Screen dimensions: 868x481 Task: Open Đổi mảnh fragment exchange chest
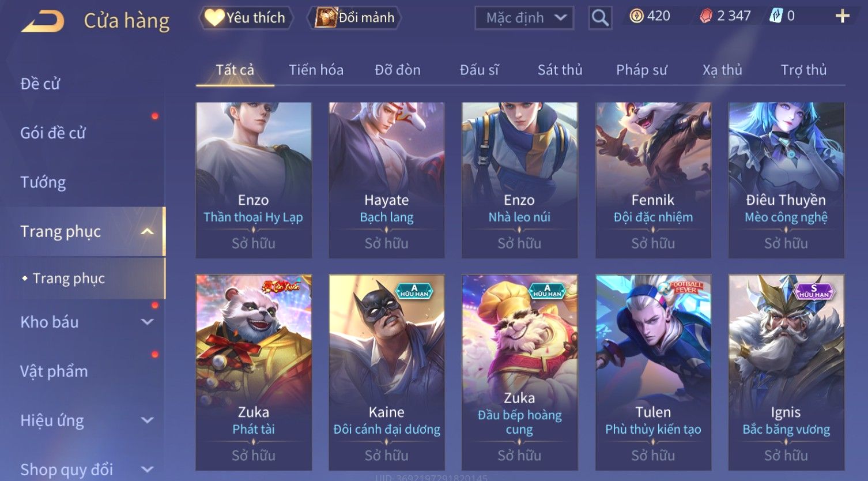pyautogui.click(x=356, y=18)
